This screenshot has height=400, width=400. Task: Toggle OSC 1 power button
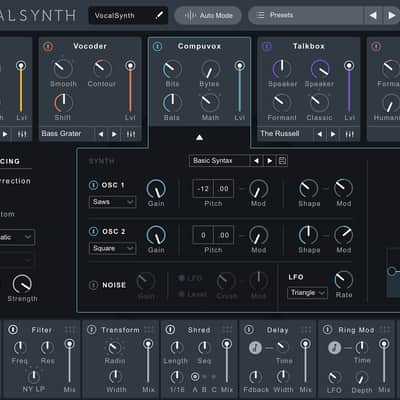93,185
